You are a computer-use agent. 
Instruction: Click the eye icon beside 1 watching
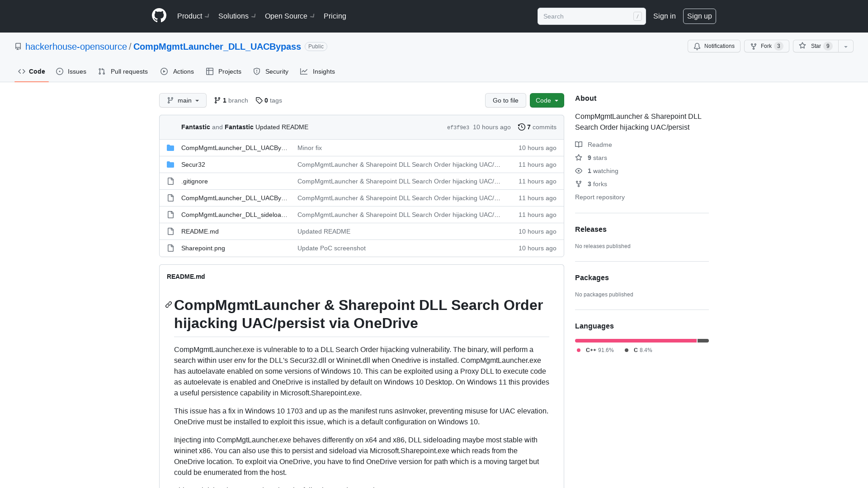579,171
